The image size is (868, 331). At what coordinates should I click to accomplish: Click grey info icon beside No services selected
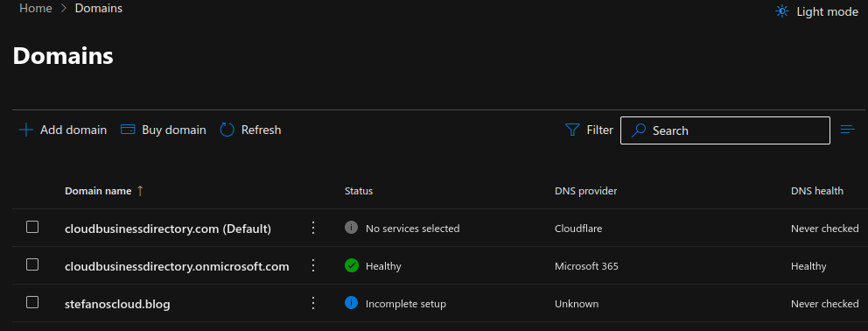pos(351,228)
